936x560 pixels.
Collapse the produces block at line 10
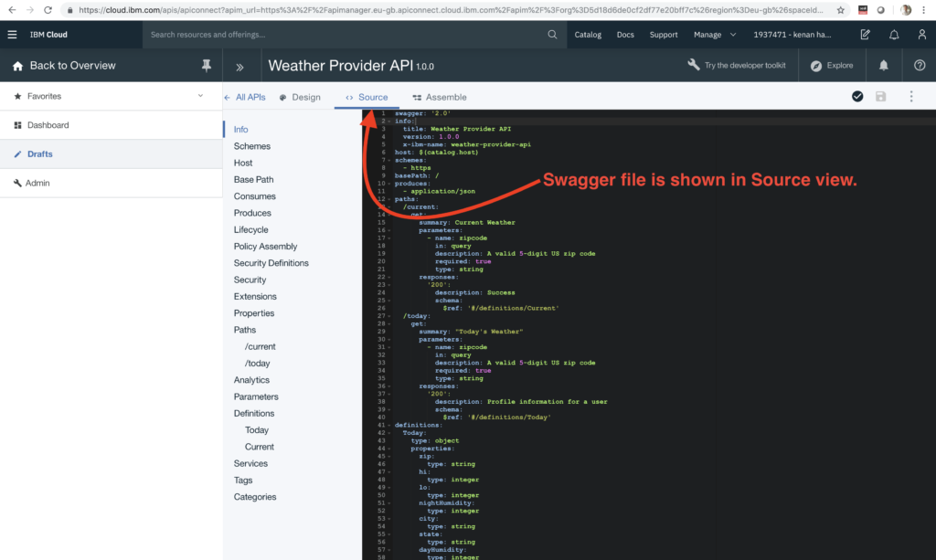pyautogui.click(x=389, y=184)
